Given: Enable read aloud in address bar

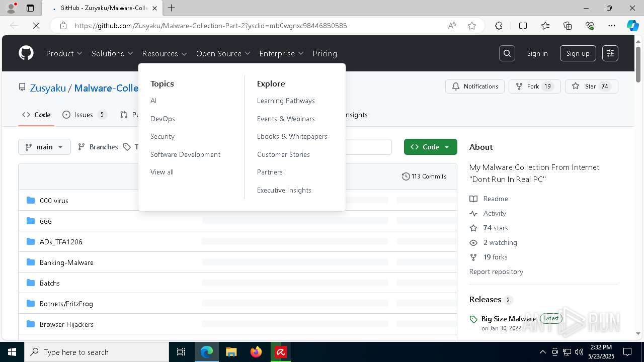Looking at the screenshot, I should (452, 26).
